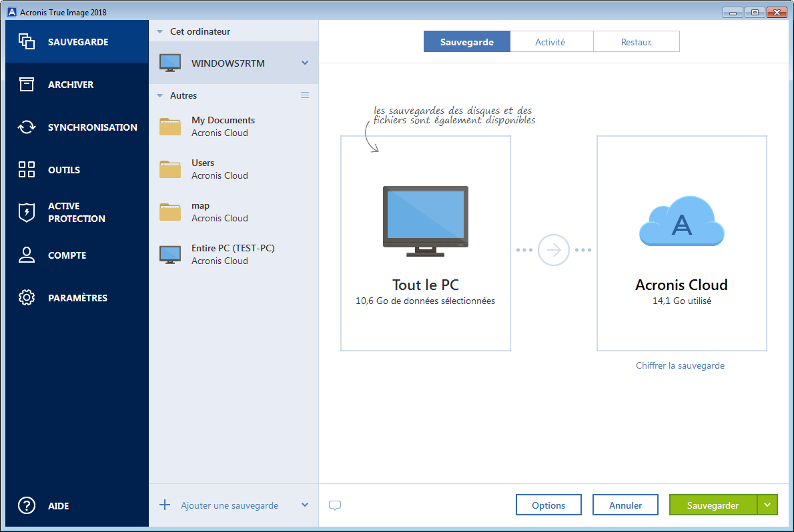Open the ACTIVE PROTECTION section

point(77,213)
